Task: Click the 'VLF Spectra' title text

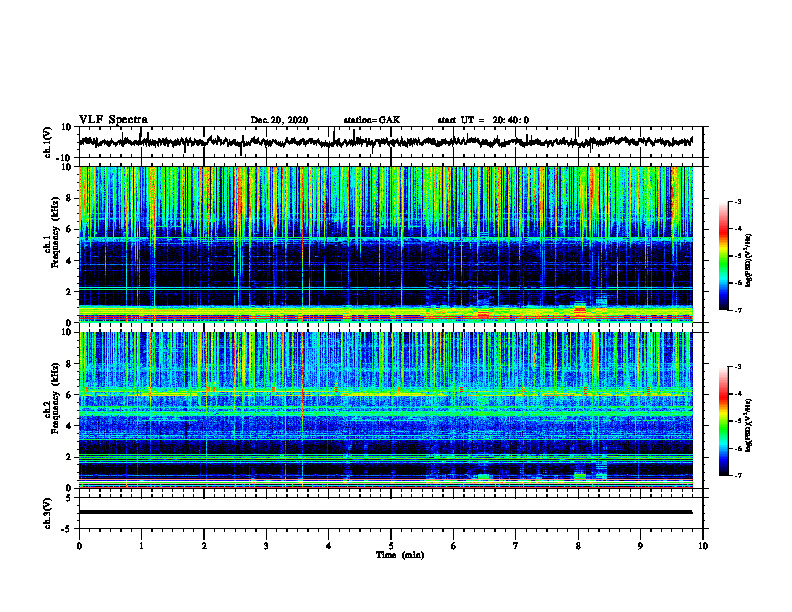Action: (113, 120)
